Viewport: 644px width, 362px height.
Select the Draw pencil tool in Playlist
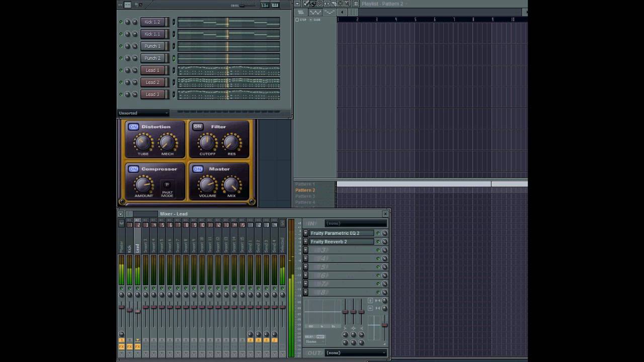click(306, 4)
